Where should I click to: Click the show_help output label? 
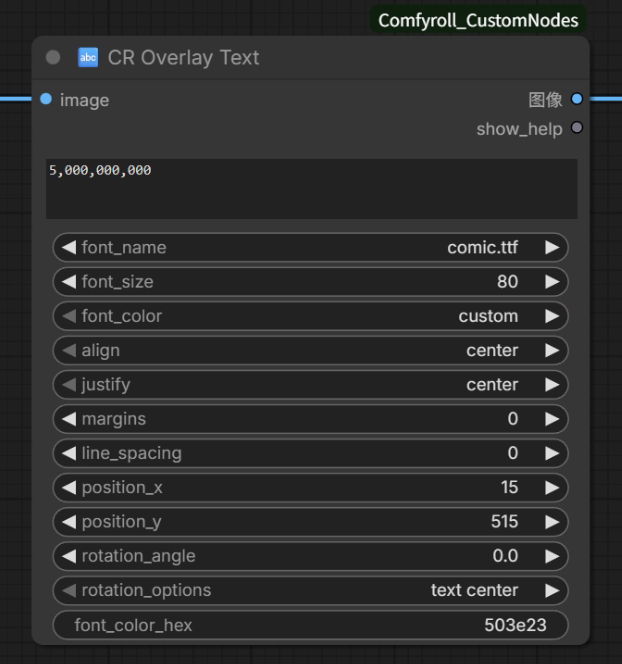(519, 129)
